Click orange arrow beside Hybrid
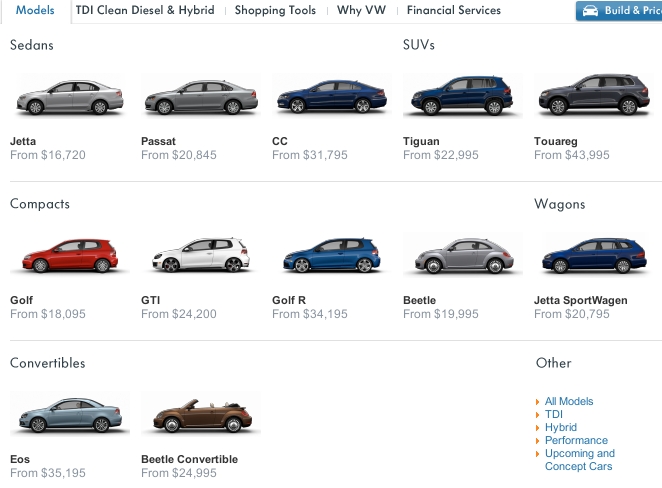 click(537, 428)
